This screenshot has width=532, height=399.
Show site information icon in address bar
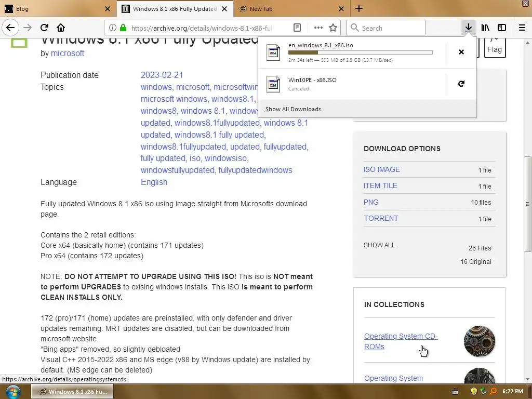[113, 28]
